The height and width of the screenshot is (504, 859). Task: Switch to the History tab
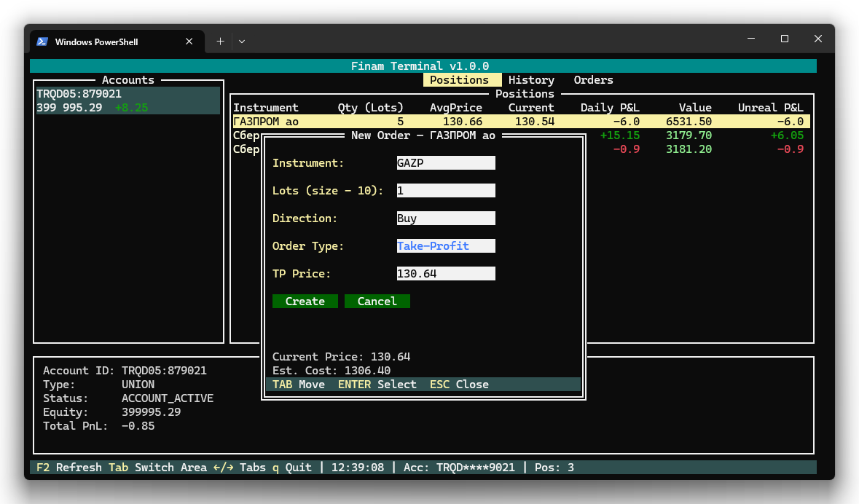point(531,80)
